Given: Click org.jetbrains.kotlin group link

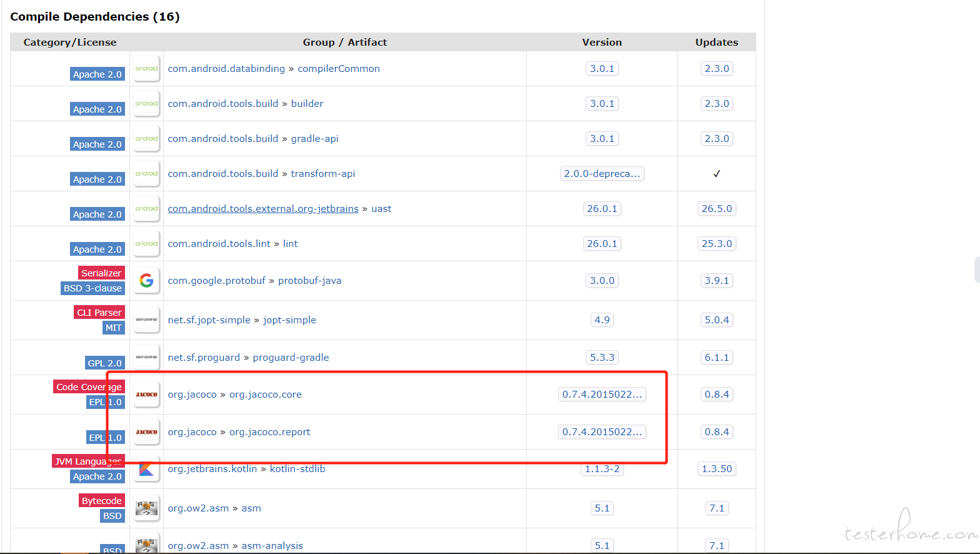Looking at the screenshot, I should 212,469.
